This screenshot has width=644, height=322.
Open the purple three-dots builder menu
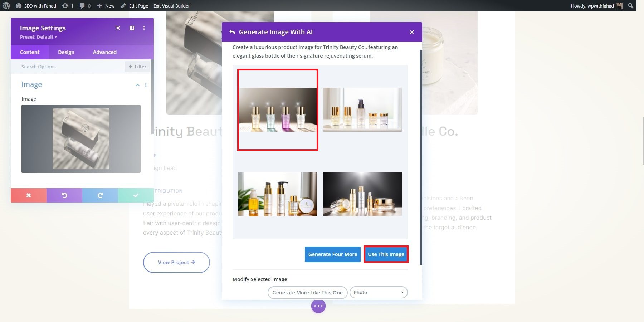click(x=318, y=306)
